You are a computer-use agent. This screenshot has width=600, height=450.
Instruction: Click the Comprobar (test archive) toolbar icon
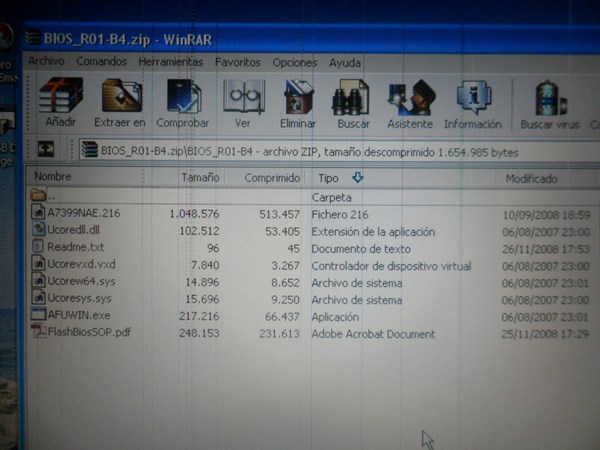(x=184, y=96)
